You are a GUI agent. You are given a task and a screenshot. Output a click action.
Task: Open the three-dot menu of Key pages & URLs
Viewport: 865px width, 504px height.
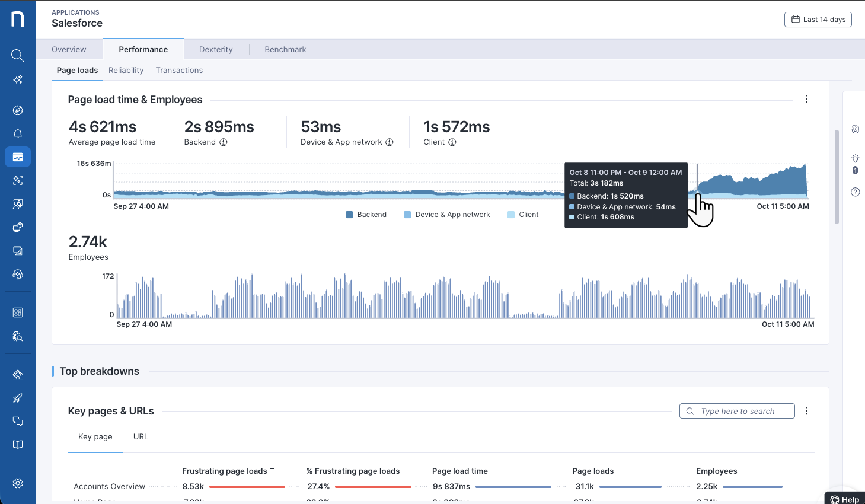pyautogui.click(x=807, y=411)
